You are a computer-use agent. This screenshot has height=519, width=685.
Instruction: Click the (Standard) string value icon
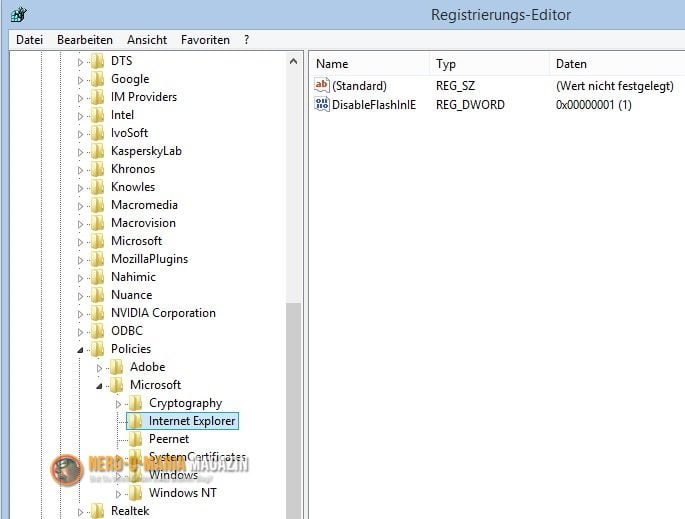(322, 85)
